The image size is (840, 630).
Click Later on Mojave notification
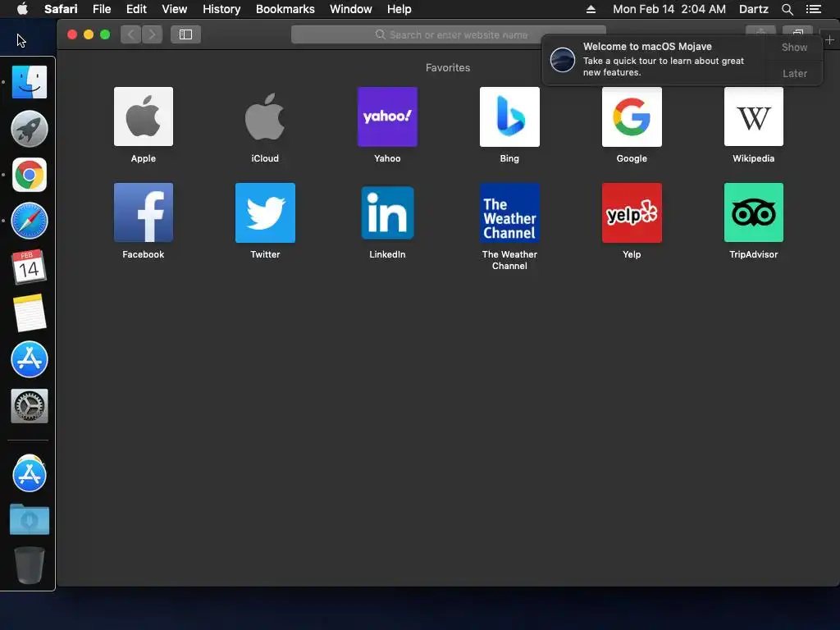[794, 73]
